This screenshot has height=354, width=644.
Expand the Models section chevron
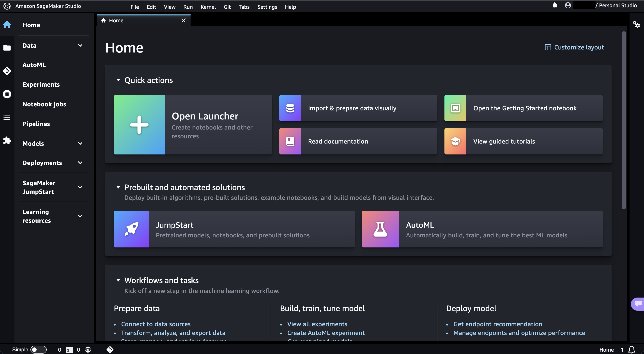[x=80, y=143]
